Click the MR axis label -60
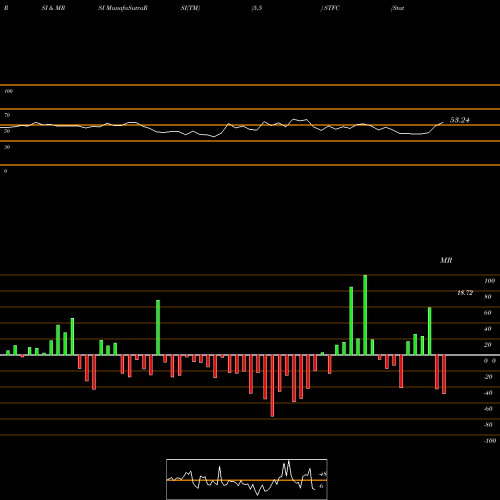Screen dimensions: 500x500 point(488,409)
